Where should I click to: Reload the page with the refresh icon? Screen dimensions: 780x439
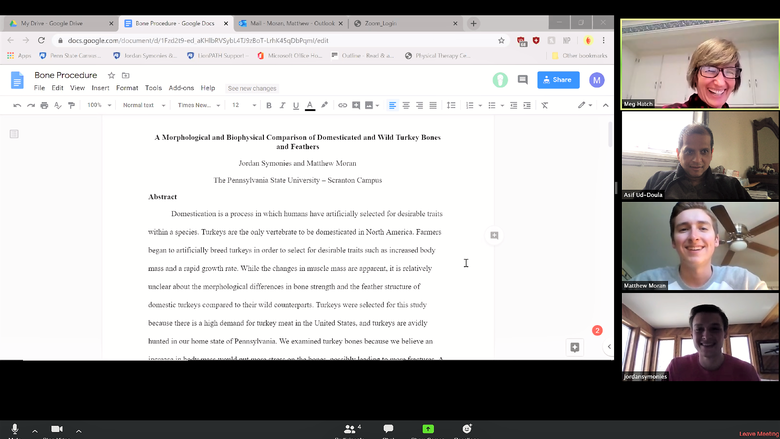41,40
